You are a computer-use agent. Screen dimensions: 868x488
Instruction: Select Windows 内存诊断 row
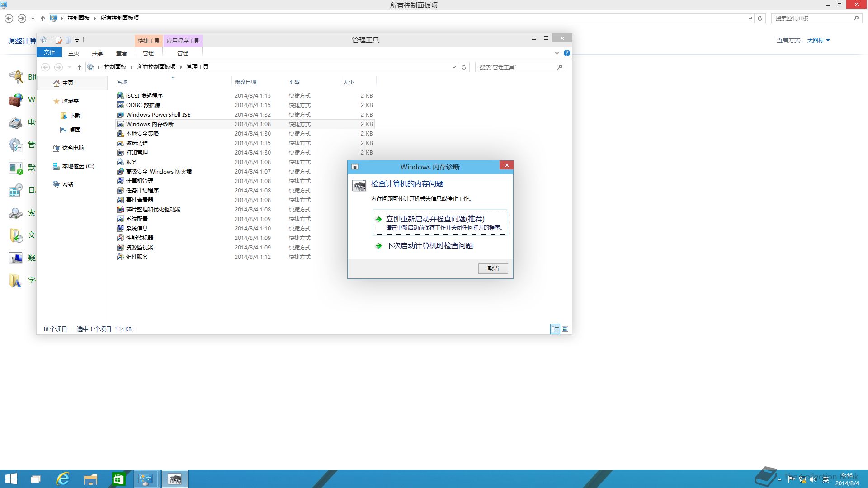point(245,124)
